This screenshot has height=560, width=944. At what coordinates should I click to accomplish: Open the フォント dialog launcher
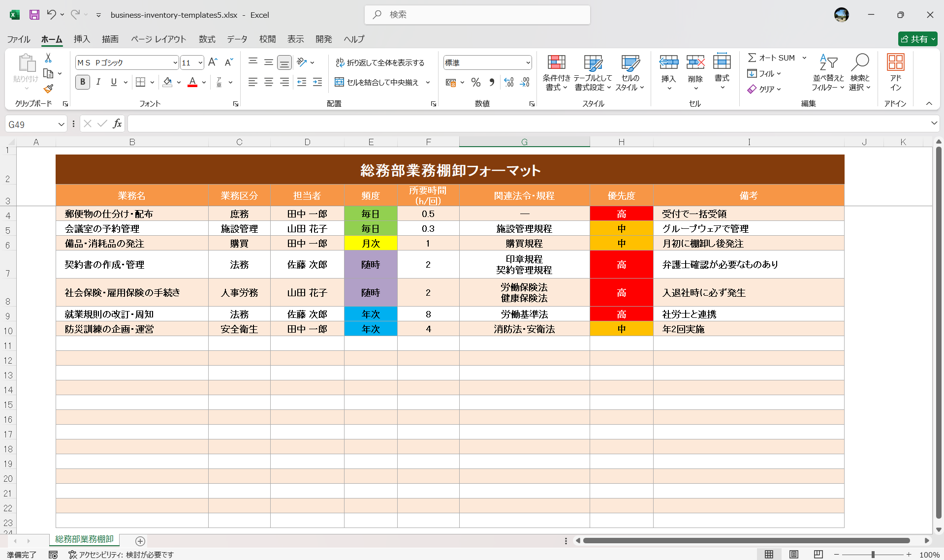(x=236, y=104)
